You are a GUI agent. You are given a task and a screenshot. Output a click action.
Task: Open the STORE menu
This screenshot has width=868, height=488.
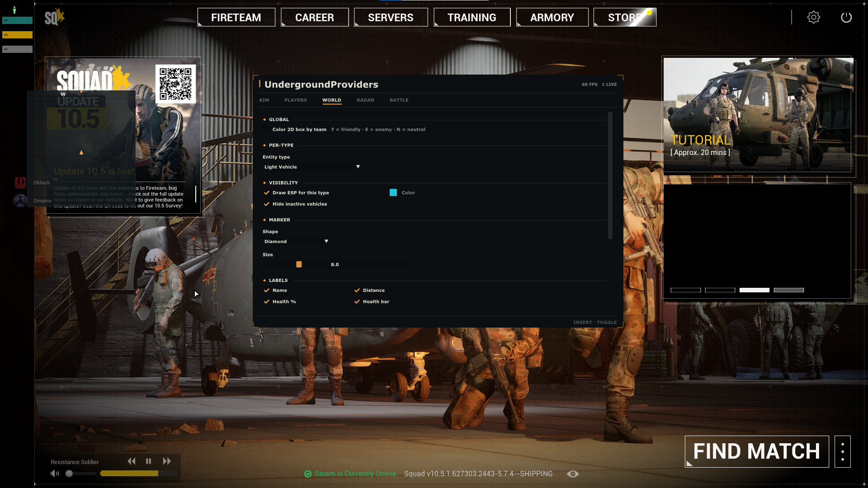point(625,17)
